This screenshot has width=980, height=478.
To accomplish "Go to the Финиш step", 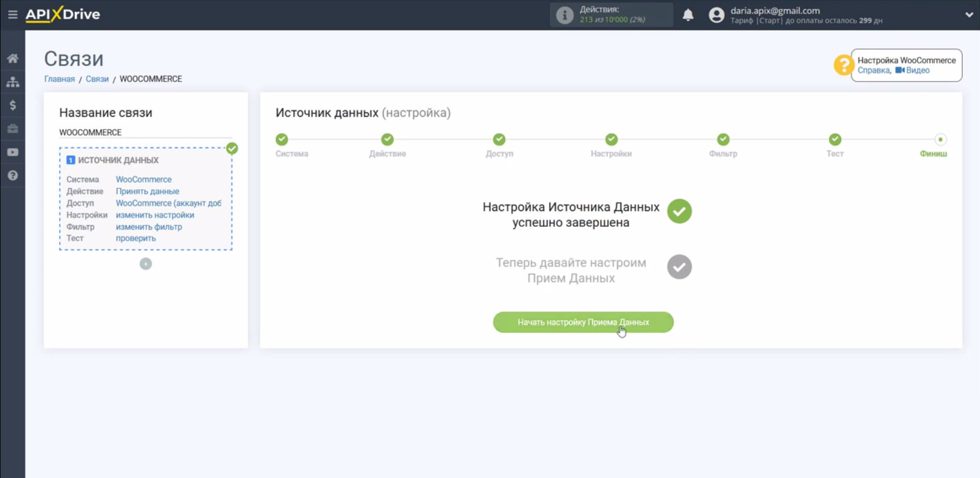I will (x=934, y=145).
